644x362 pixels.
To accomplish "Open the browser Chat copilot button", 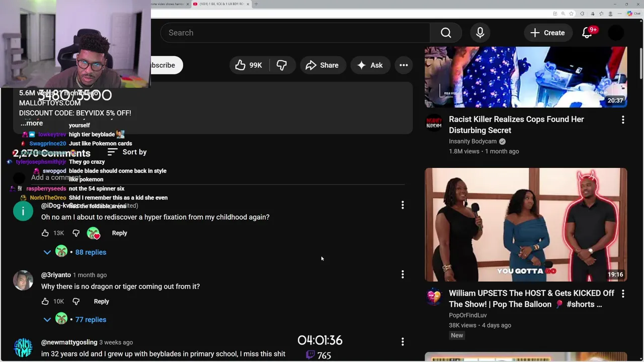I will [x=634, y=14].
